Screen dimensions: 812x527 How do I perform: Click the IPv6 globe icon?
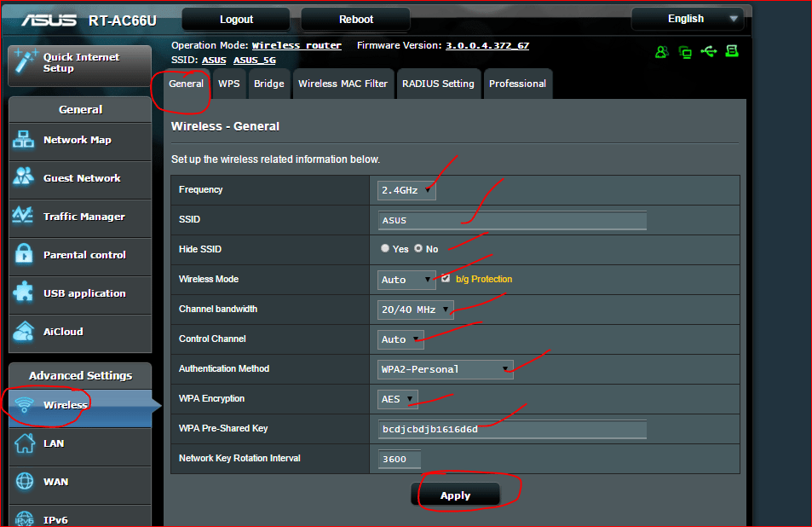tap(25, 518)
